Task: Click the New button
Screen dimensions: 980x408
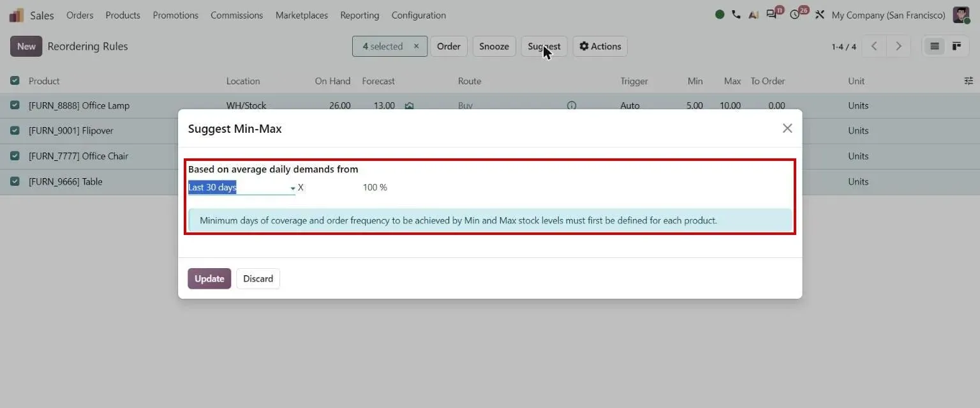Action: pyautogui.click(x=26, y=46)
